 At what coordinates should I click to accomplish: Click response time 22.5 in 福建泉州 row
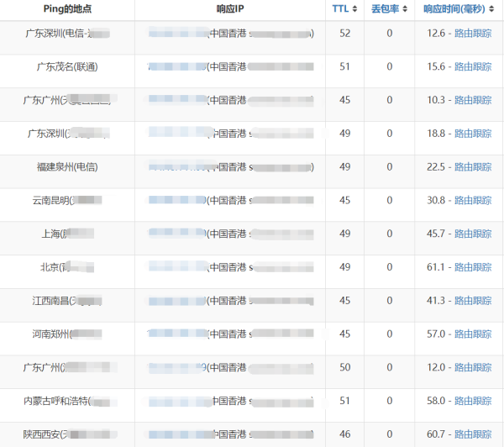(436, 167)
